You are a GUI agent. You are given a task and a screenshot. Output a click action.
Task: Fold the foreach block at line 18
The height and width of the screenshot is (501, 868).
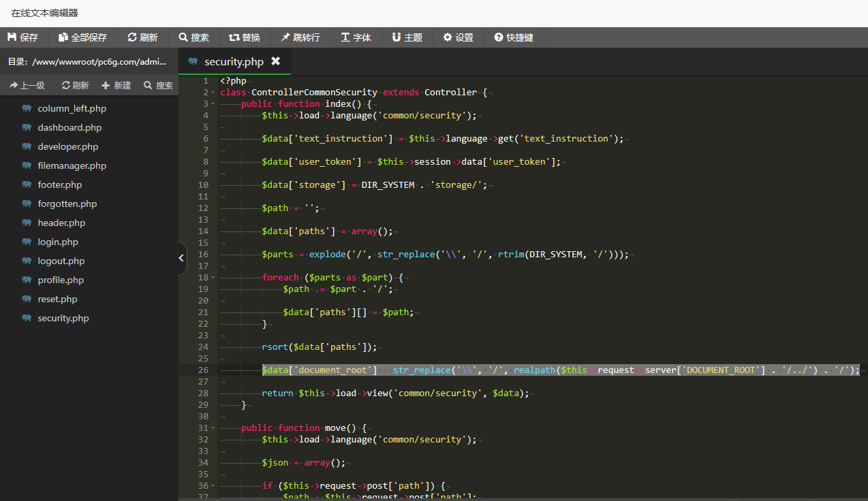tap(213, 278)
